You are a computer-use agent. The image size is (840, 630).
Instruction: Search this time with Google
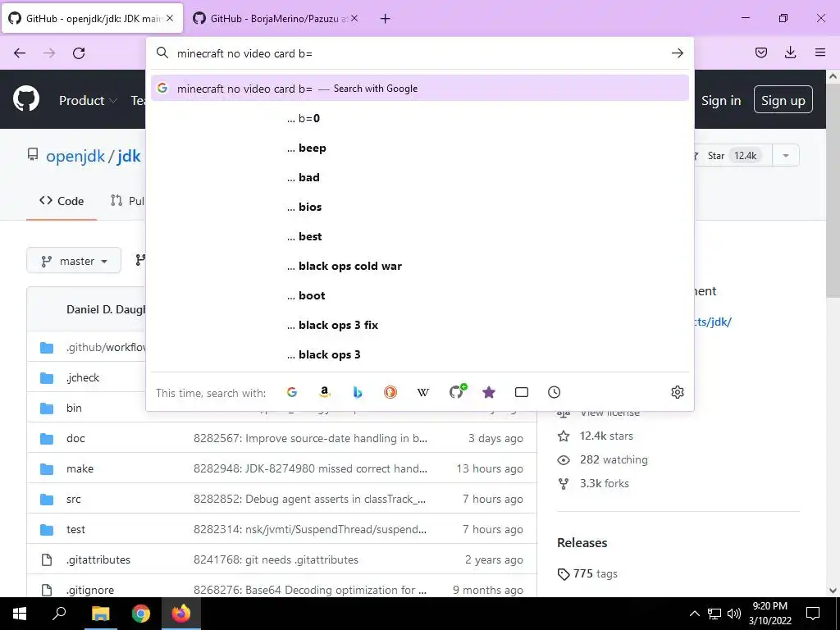(x=292, y=392)
